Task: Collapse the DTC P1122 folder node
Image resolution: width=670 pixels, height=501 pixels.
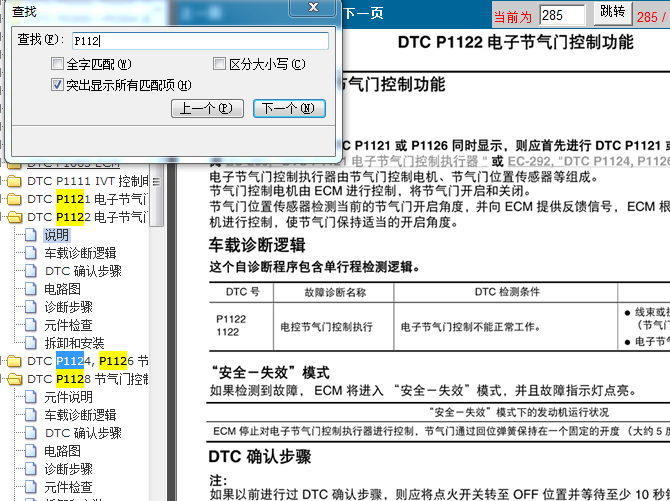Action: click(88, 217)
